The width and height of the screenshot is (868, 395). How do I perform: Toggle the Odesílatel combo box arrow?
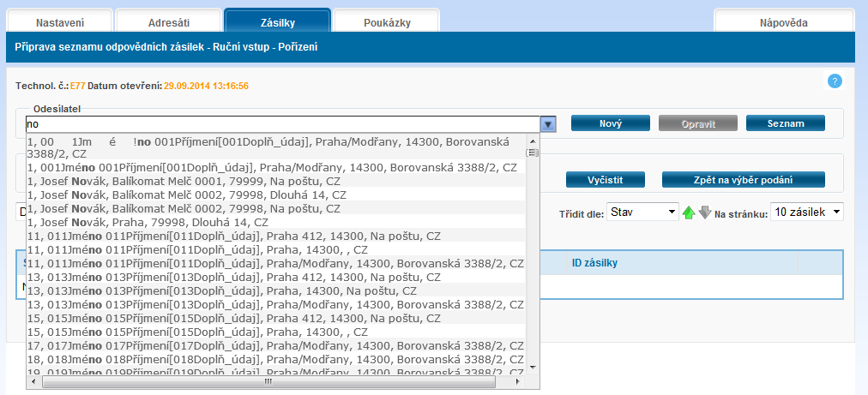click(x=549, y=124)
